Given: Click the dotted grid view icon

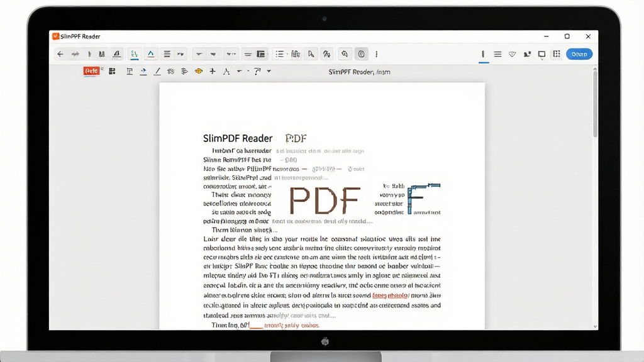Looking at the screenshot, I should tap(557, 54).
